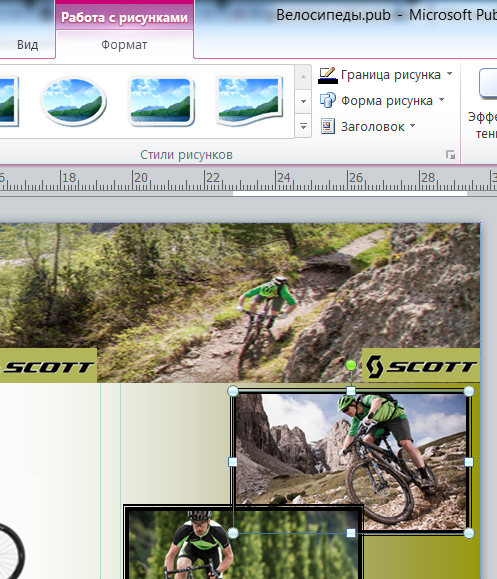Click the Граница рисунка text label
This screenshot has width=497, height=579.
tap(391, 75)
